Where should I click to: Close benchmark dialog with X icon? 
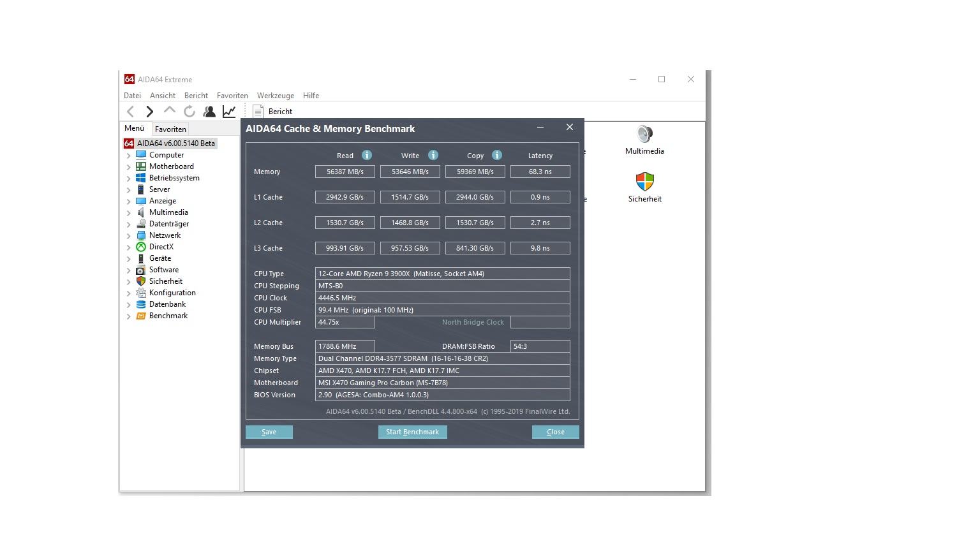pos(570,128)
